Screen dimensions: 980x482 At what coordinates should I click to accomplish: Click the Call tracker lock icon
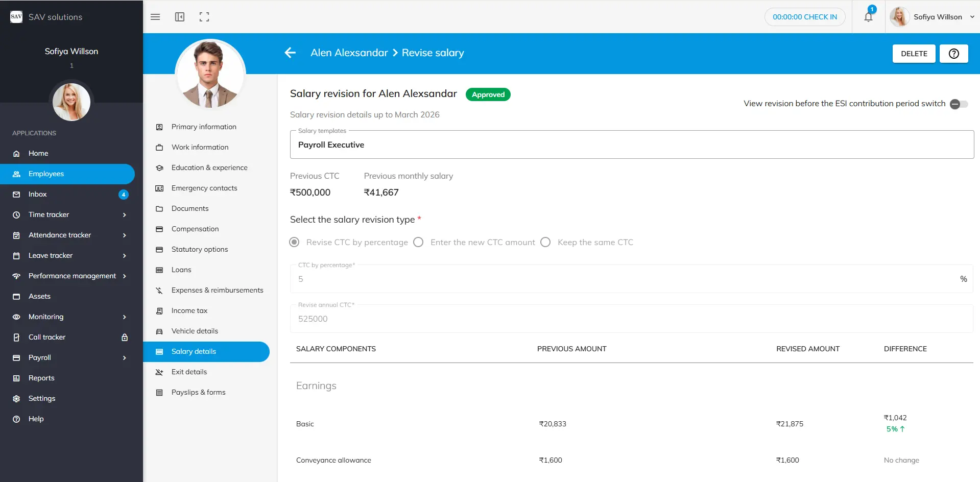(x=125, y=338)
